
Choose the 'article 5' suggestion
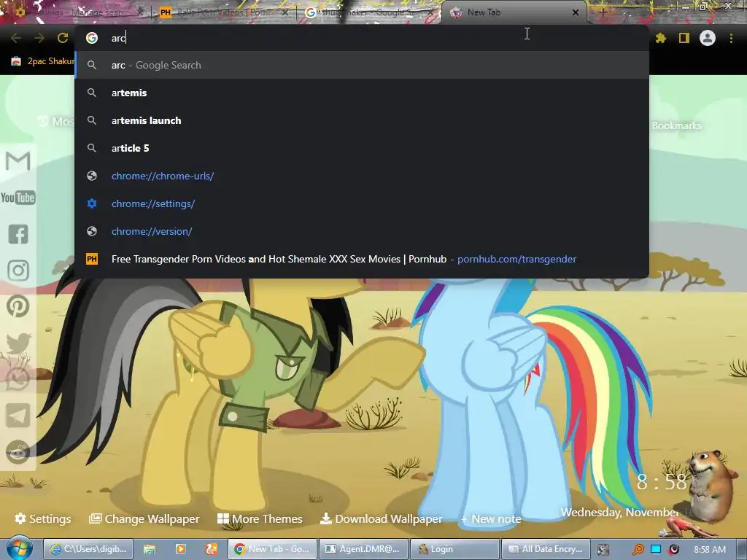coord(362,148)
